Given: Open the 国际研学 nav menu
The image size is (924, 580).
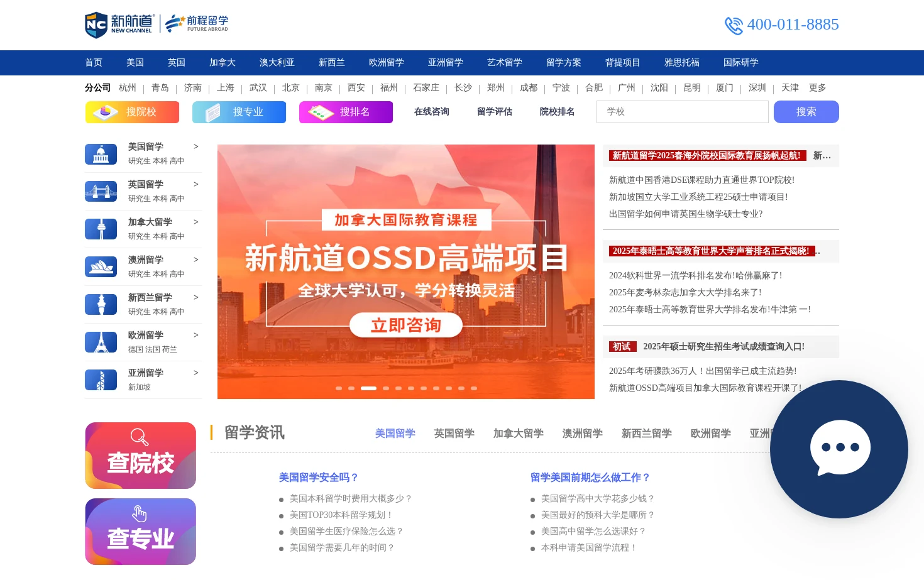Looking at the screenshot, I should (x=741, y=63).
